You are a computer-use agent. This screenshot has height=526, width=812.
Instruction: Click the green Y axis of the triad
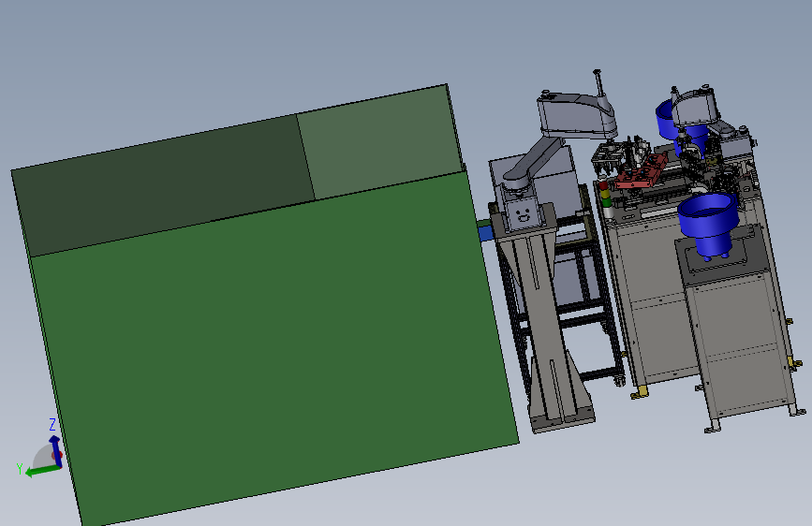[42, 470]
